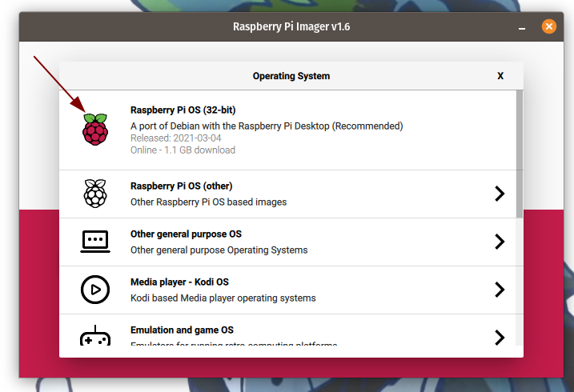Click the red Raspberry Pi logo icon

click(x=95, y=130)
